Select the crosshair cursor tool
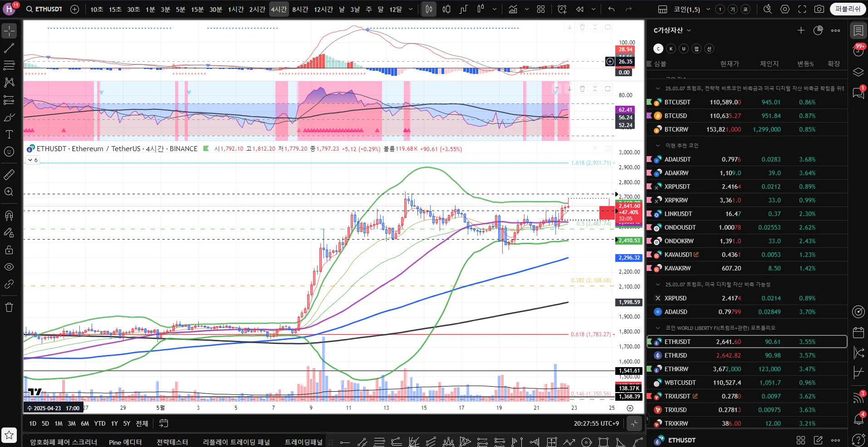Screen dimensions: 868x447 pos(9,31)
